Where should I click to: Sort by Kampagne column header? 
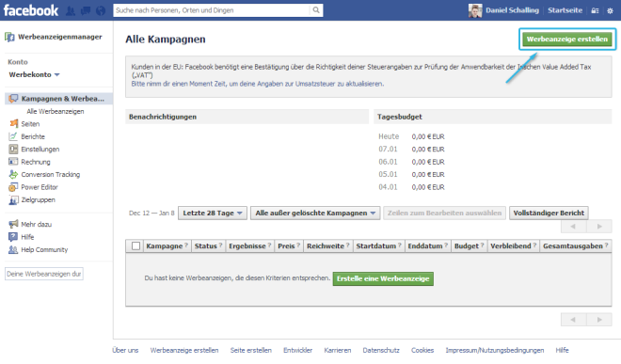pos(165,246)
